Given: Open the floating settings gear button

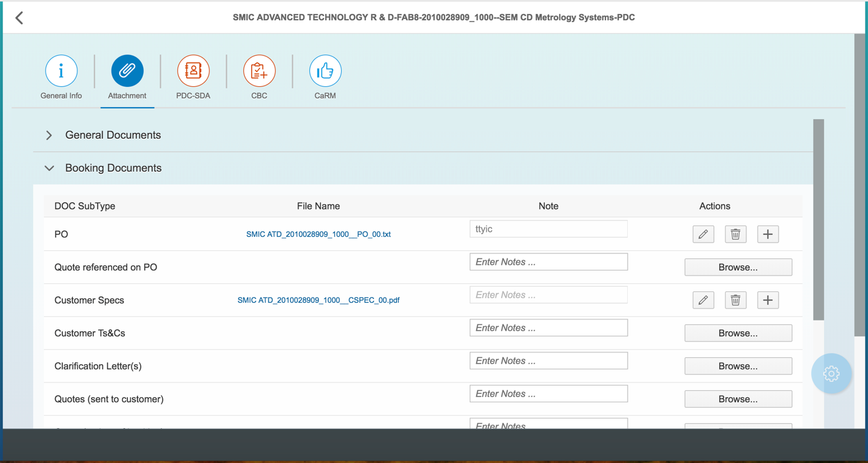Looking at the screenshot, I should pos(831,374).
